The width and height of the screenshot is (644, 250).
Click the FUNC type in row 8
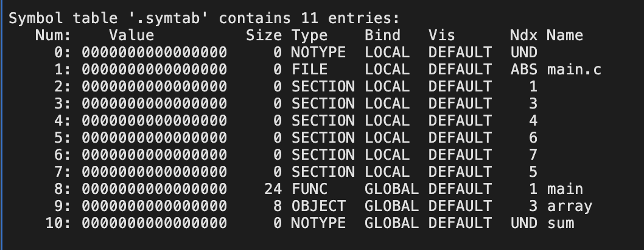pos(310,189)
